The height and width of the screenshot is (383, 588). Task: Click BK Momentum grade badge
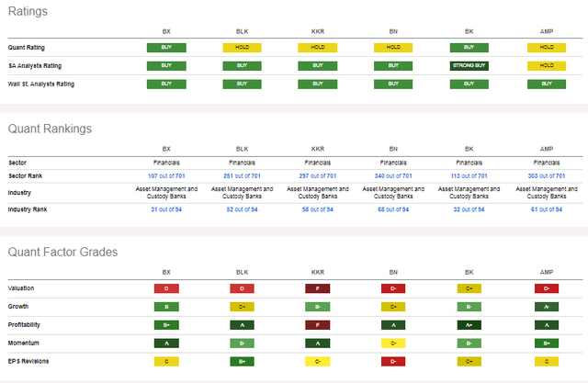pos(469,344)
